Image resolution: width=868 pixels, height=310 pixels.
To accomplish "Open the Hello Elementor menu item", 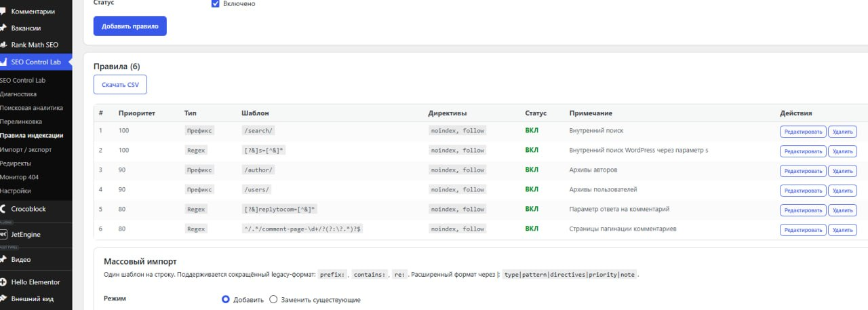I will tap(36, 282).
